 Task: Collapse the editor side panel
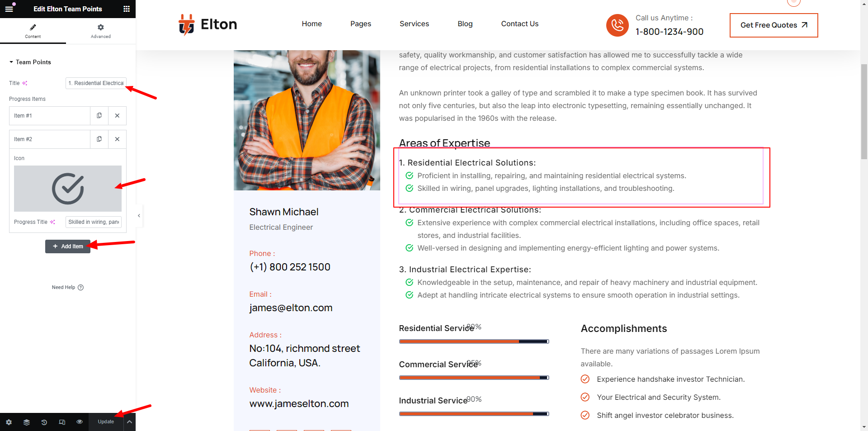click(139, 216)
